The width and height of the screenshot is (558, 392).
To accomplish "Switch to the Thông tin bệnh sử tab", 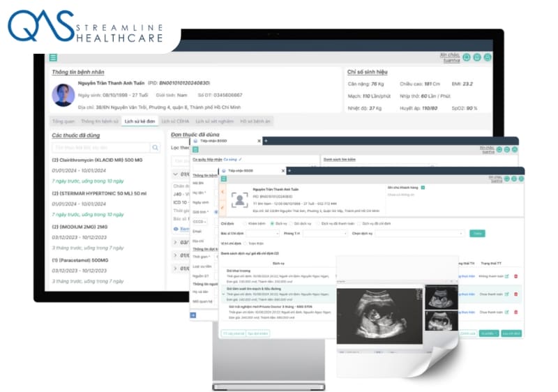I will tap(99, 121).
